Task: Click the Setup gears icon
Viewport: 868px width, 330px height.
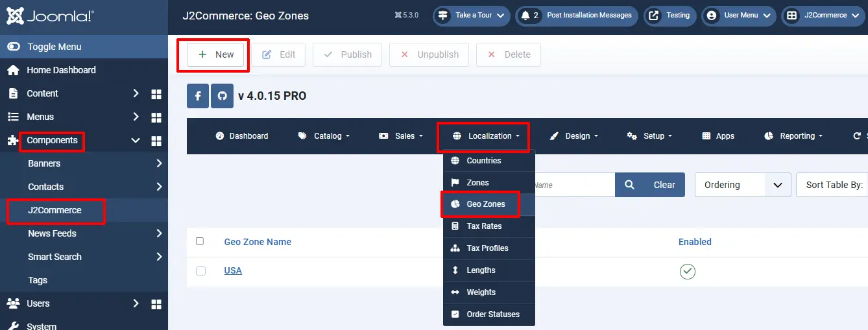Action: pos(633,136)
